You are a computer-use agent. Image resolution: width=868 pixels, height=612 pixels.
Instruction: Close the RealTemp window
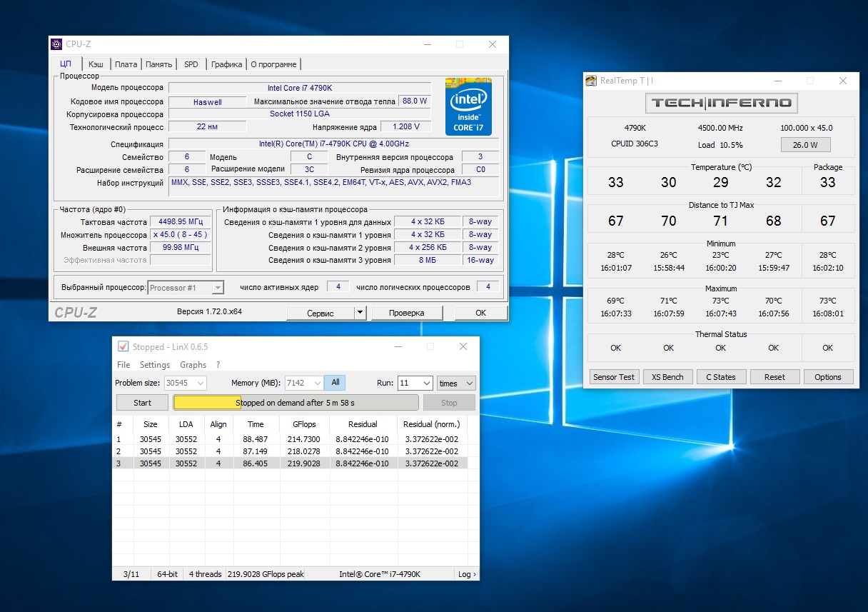[x=843, y=81]
